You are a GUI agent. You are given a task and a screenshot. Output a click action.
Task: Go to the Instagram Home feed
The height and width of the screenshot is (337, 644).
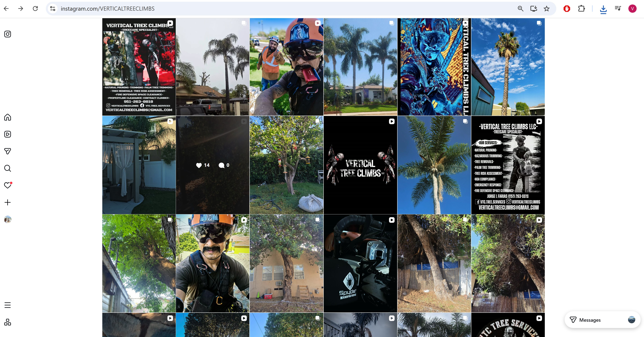point(8,117)
